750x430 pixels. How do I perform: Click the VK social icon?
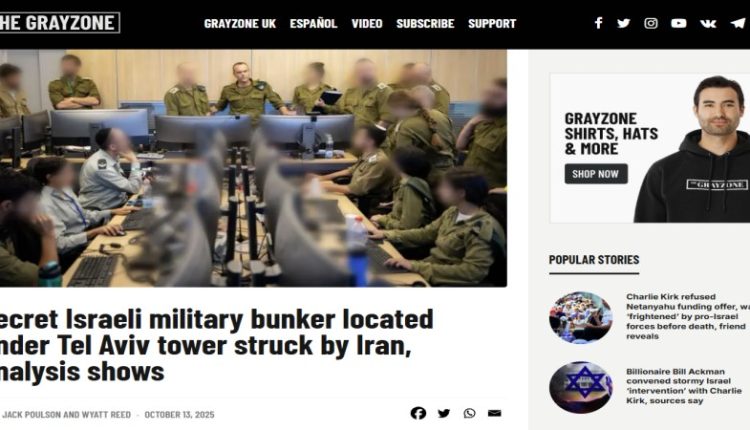tap(708, 23)
